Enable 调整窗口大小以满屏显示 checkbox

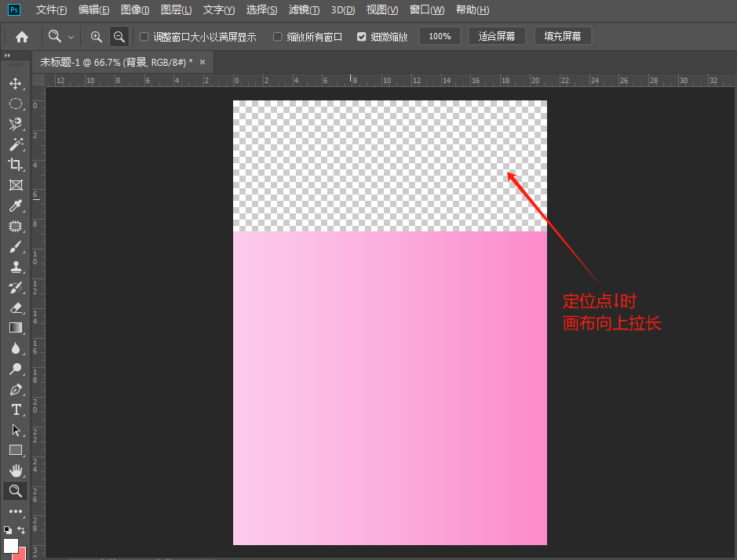[x=144, y=37]
